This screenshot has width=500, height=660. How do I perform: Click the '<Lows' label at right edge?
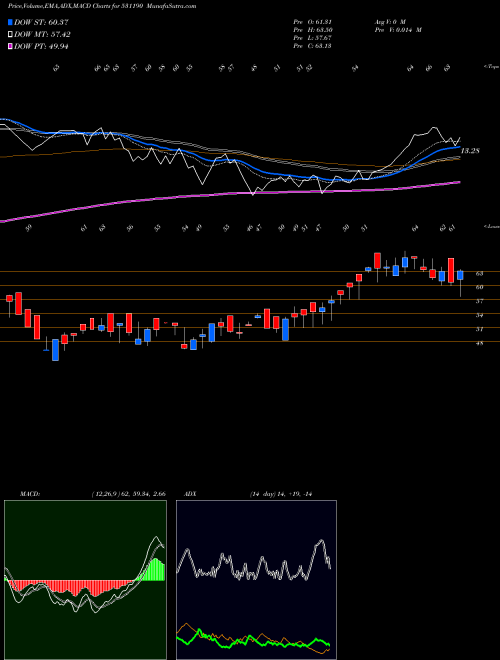pyautogui.click(x=491, y=226)
